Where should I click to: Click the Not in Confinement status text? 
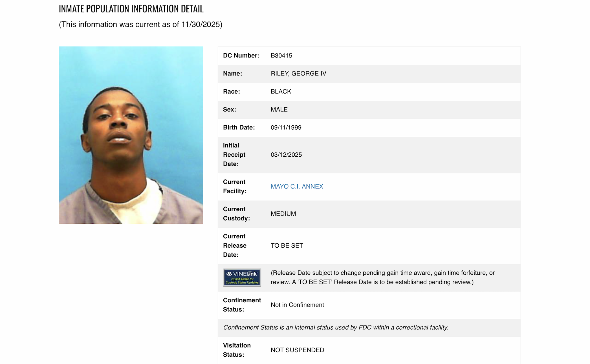click(x=297, y=305)
